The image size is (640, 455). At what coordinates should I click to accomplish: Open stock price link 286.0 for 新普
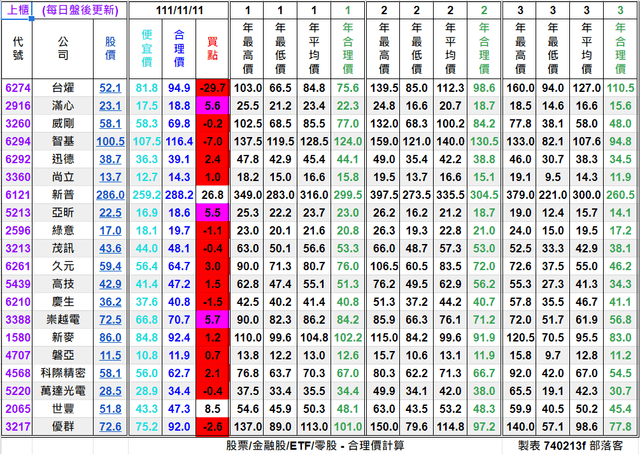point(110,195)
